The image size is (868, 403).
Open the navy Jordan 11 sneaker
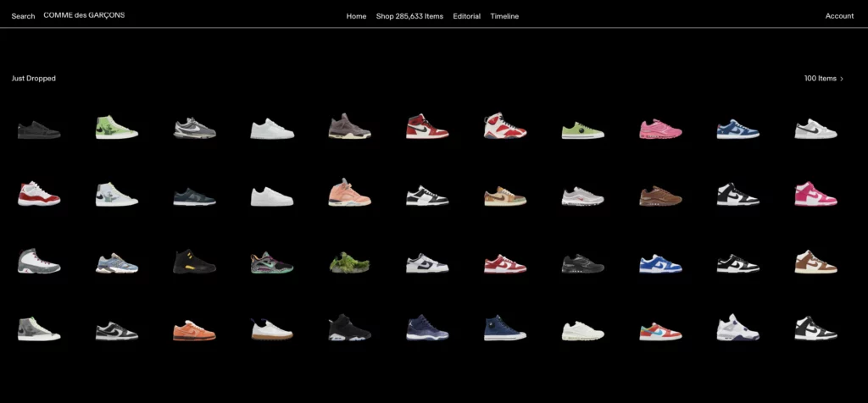click(427, 328)
